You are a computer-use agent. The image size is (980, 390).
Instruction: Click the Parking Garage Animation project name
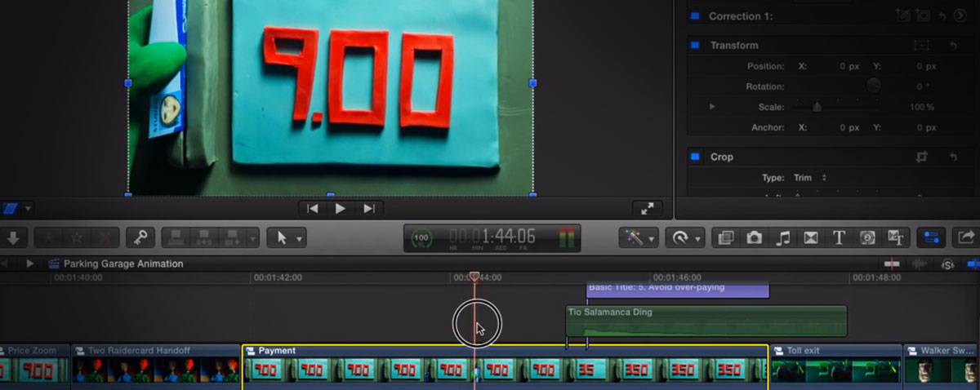click(x=123, y=264)
